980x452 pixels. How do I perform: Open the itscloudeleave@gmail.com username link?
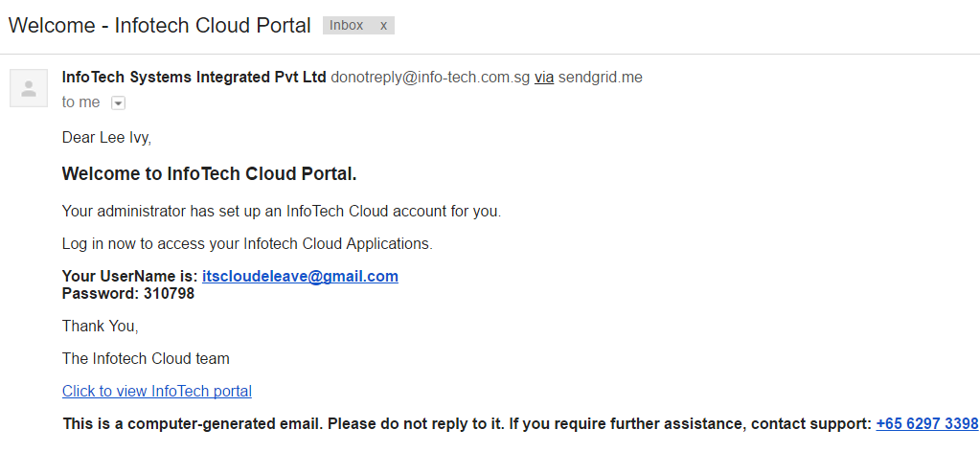300,277
